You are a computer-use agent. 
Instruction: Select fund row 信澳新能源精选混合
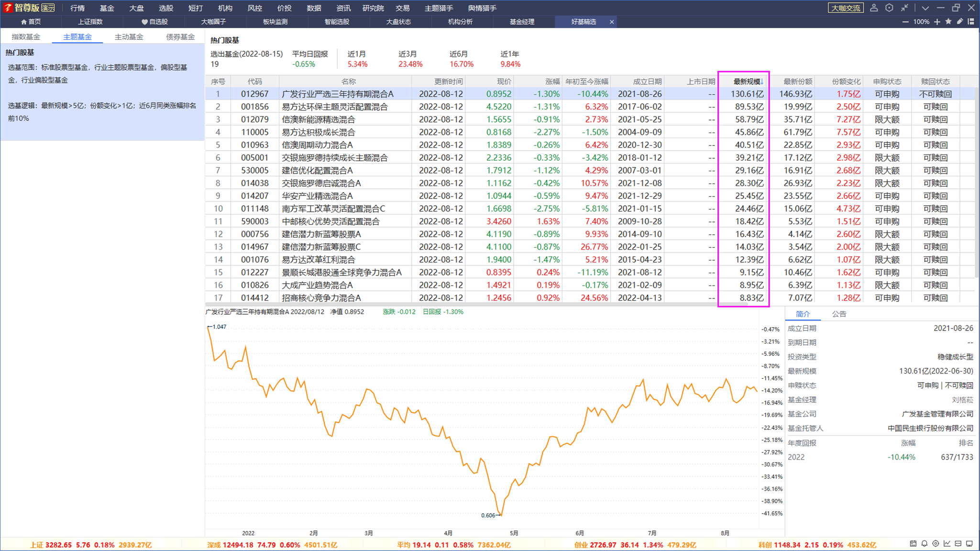591,120
